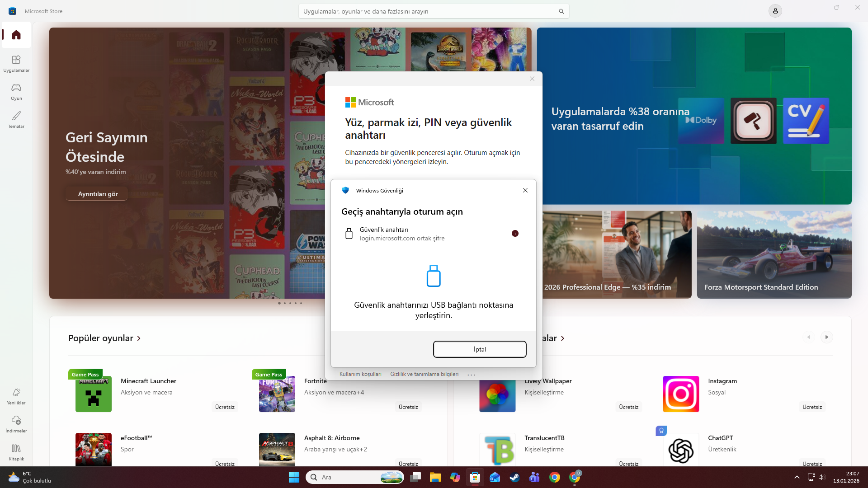Viewport: 868px width, 488px height.
Task: Click Ayrıntıları gör button on banner
Action: [98, 194]
